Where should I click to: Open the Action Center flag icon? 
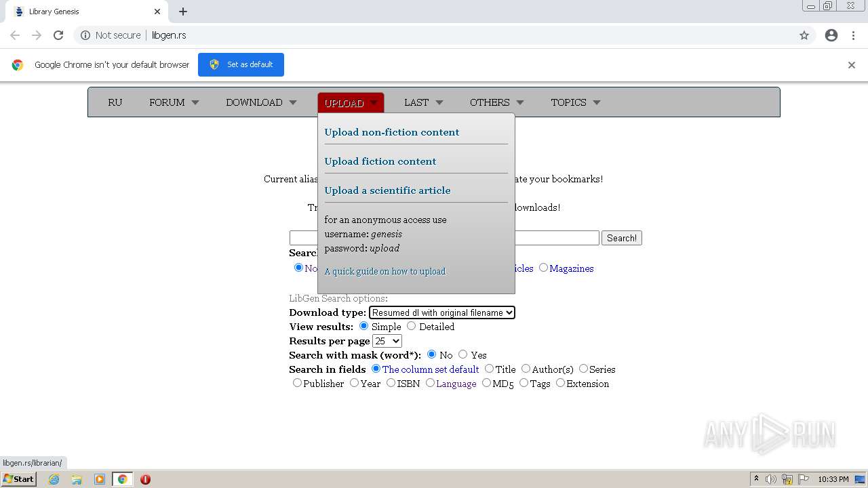(804, 479)
